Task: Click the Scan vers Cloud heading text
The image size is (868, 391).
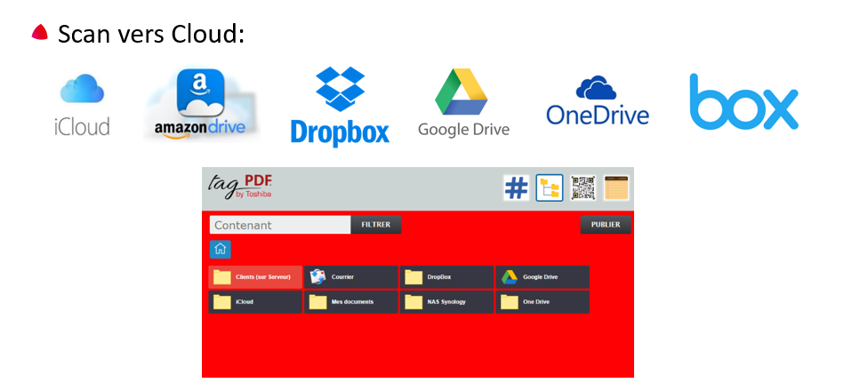Action: pos(151,35)
